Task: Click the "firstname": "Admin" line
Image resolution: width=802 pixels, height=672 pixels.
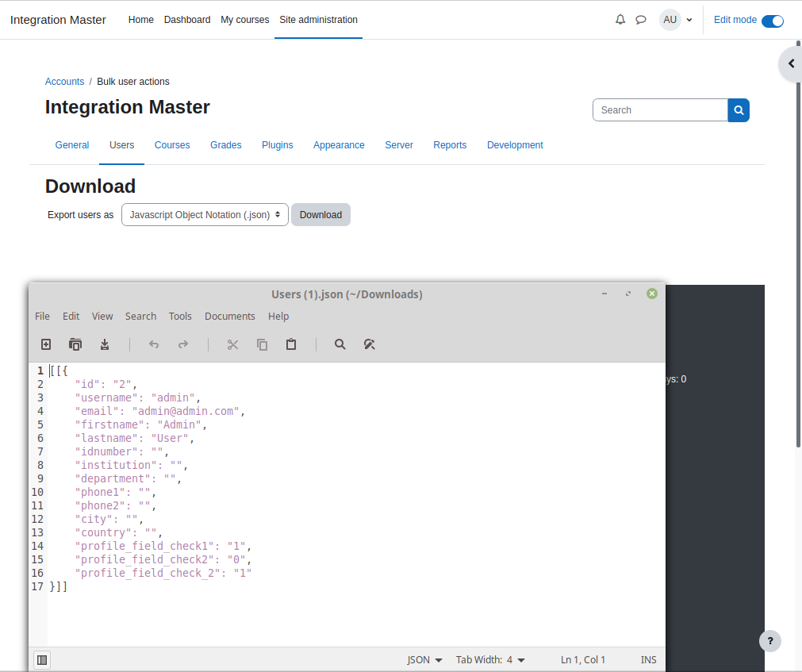Action: 140,425
